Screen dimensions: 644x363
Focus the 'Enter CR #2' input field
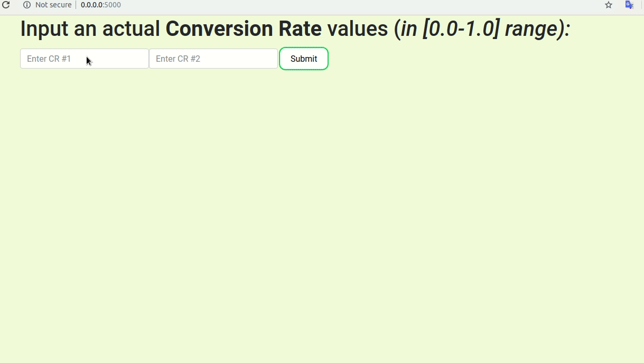click(213, 59)
